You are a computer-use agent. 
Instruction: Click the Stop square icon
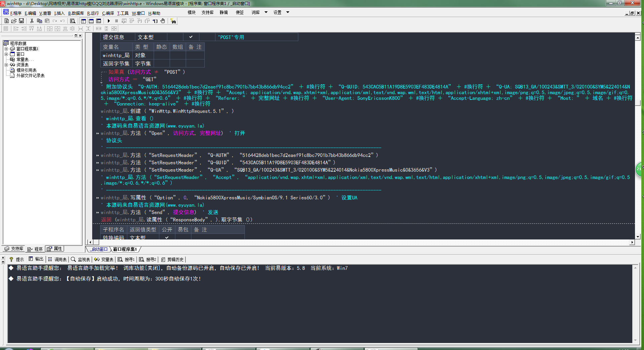pos(117,21)
